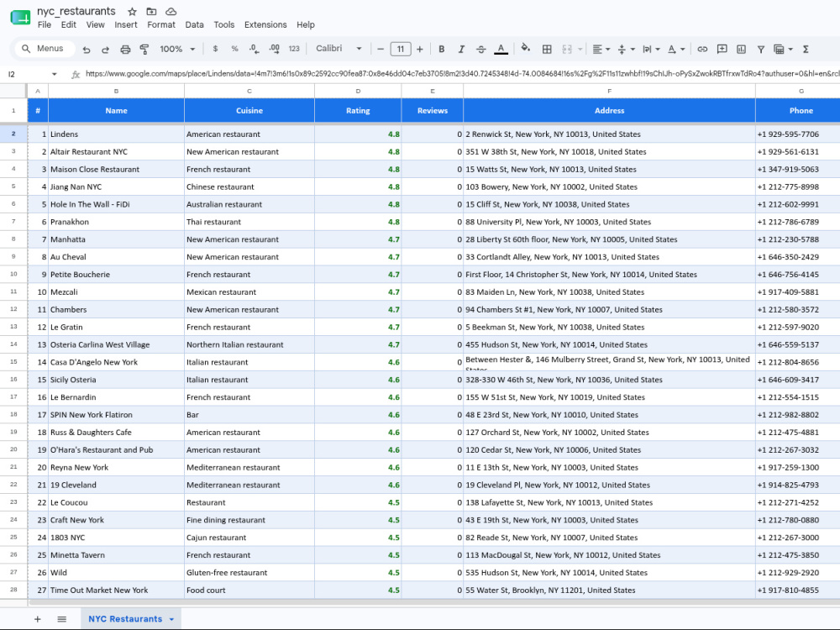Decrease font size with the minus button

(381, 49)
